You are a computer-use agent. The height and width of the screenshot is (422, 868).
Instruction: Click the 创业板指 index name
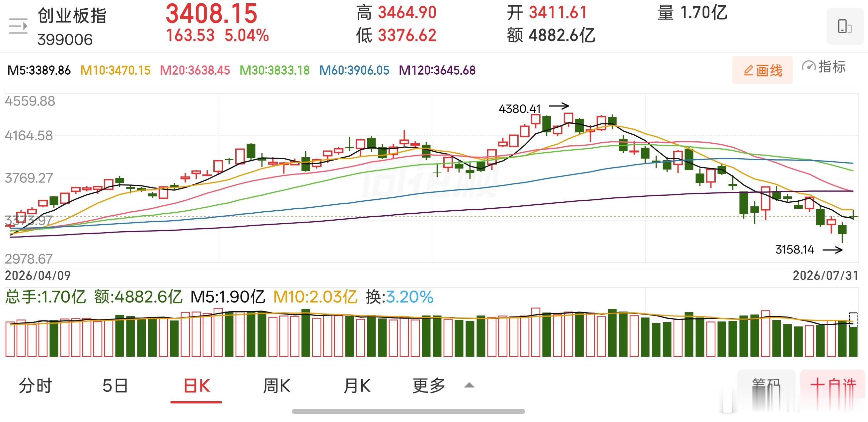pos(72,16)
